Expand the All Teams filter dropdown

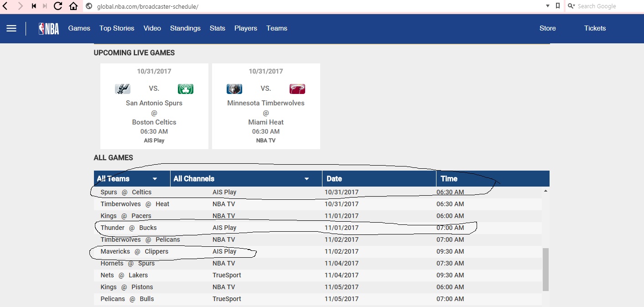coord(132,179)
